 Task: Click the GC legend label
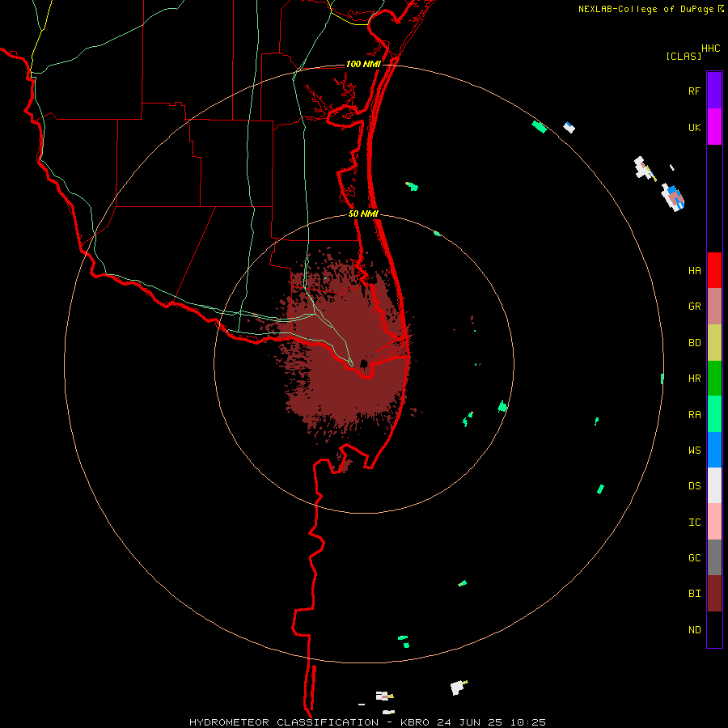(x=694, y=558)
